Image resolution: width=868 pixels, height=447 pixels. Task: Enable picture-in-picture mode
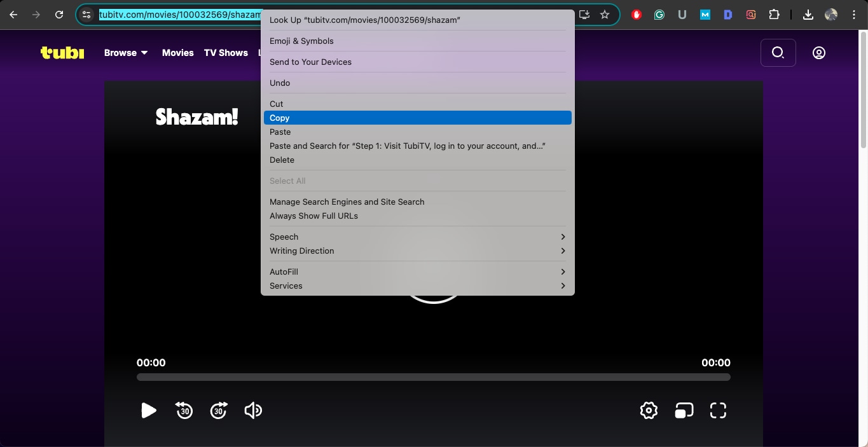(x=684, y=411)
